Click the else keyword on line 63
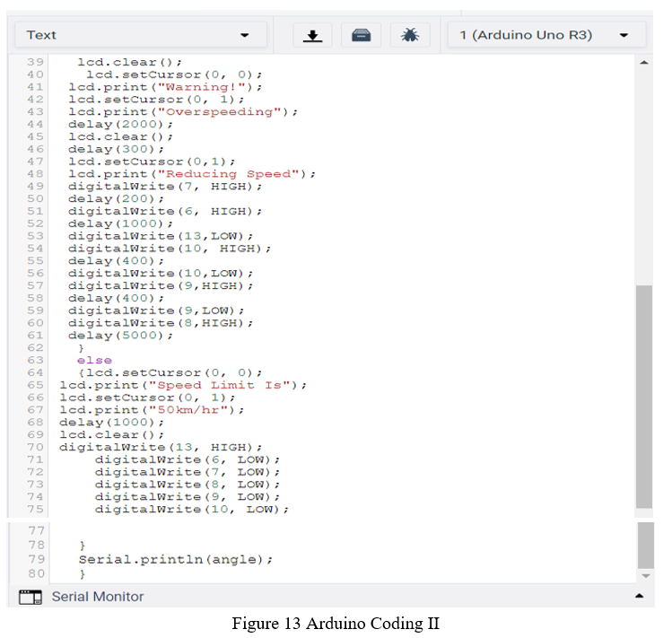This screenshot has width=672, height=638. 94,361
